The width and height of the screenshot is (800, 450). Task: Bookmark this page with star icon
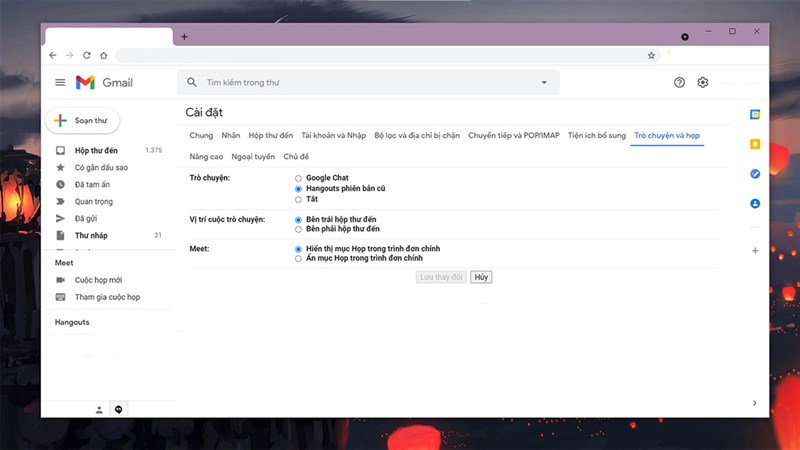point(651,56)
